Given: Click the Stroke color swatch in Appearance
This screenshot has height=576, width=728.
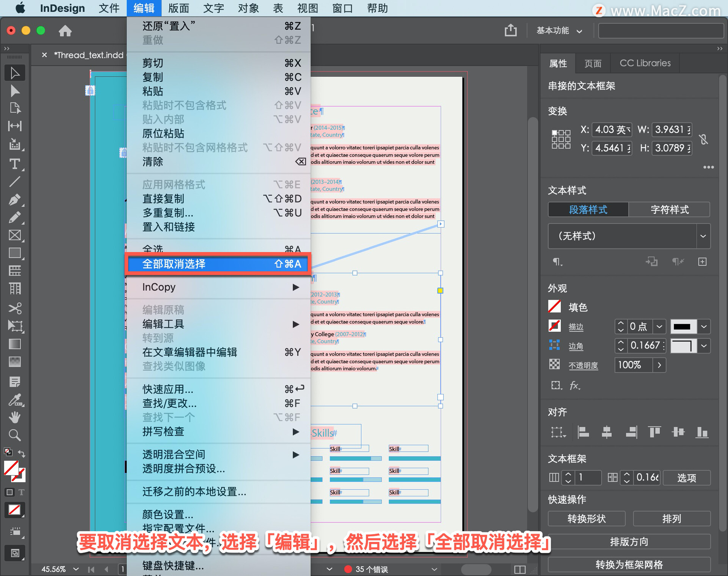Looking at the screenshot, I should (x=554, y=326).
